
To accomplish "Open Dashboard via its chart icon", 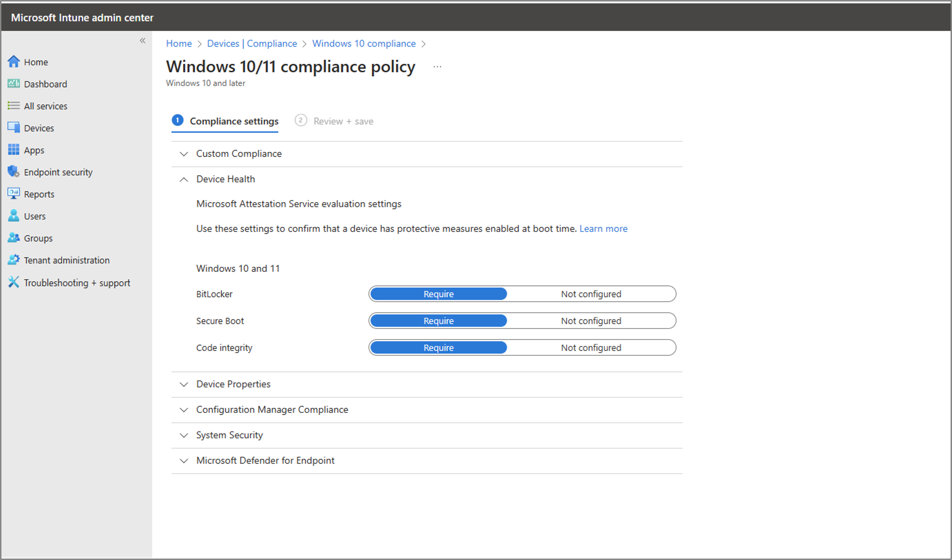I will 14,84.
